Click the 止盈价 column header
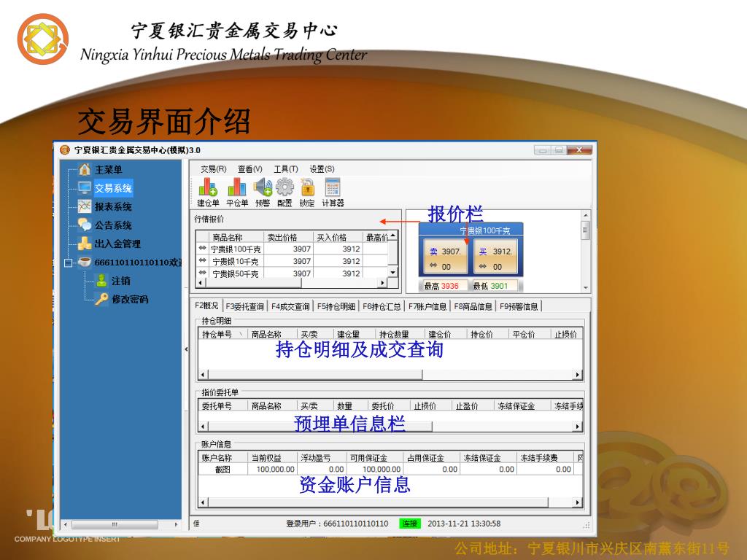Image resolution: width=747 pixels, height=560 pixels. pyautogui.click(x=472, y=406)
